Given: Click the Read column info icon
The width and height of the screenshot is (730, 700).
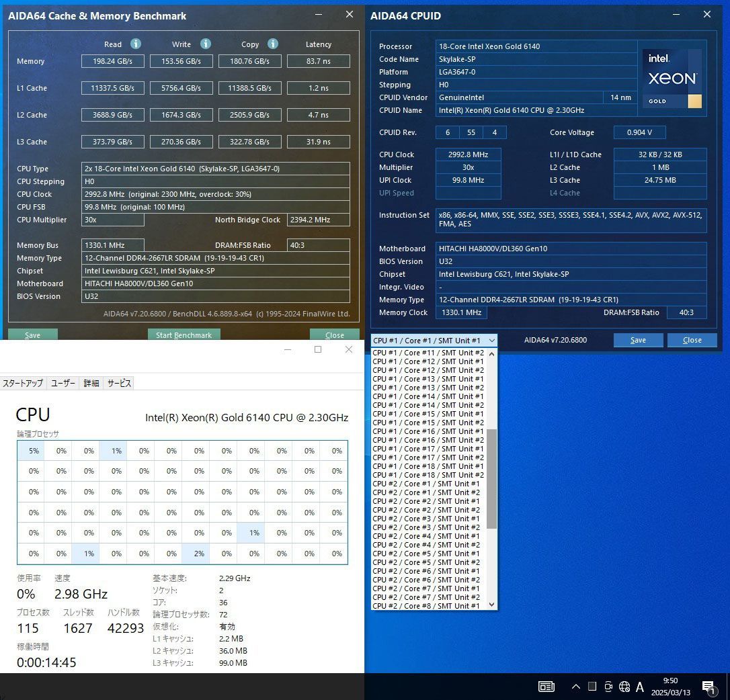Looking at the screenshot, I should pyautogui.click(x=135, y=44).
